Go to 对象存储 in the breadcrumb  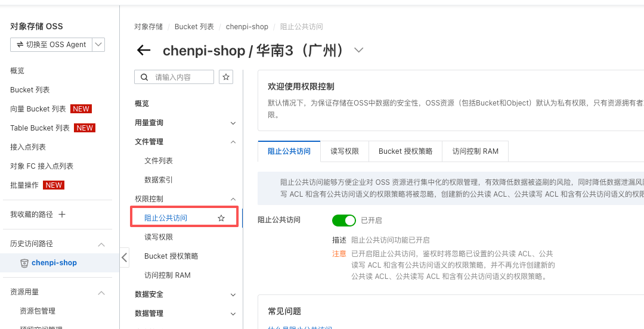point(148,27)
